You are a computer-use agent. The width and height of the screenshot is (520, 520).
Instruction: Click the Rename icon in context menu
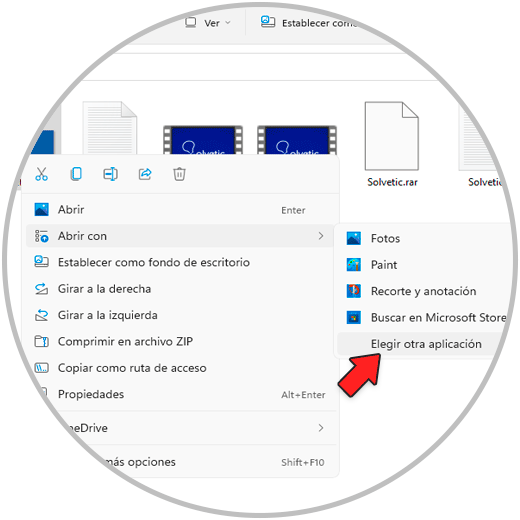click(110, 174)
